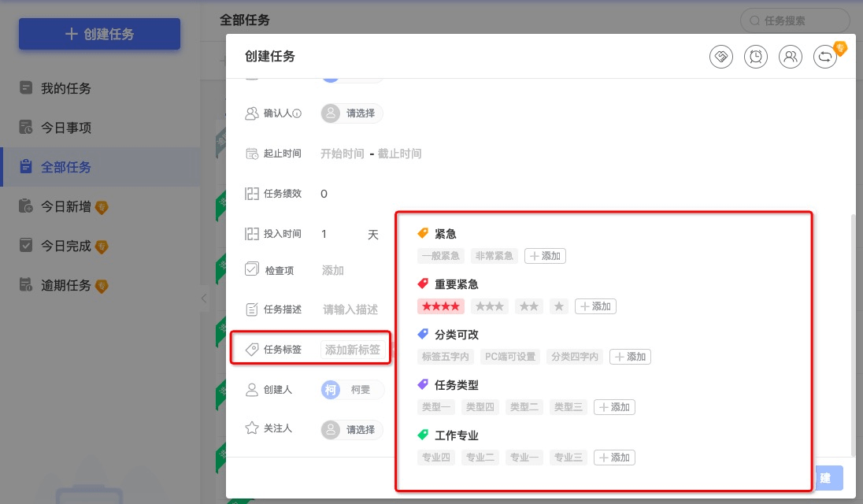Click the 确认人 info icon
The image size is (863, 504).
pos(297,113)
